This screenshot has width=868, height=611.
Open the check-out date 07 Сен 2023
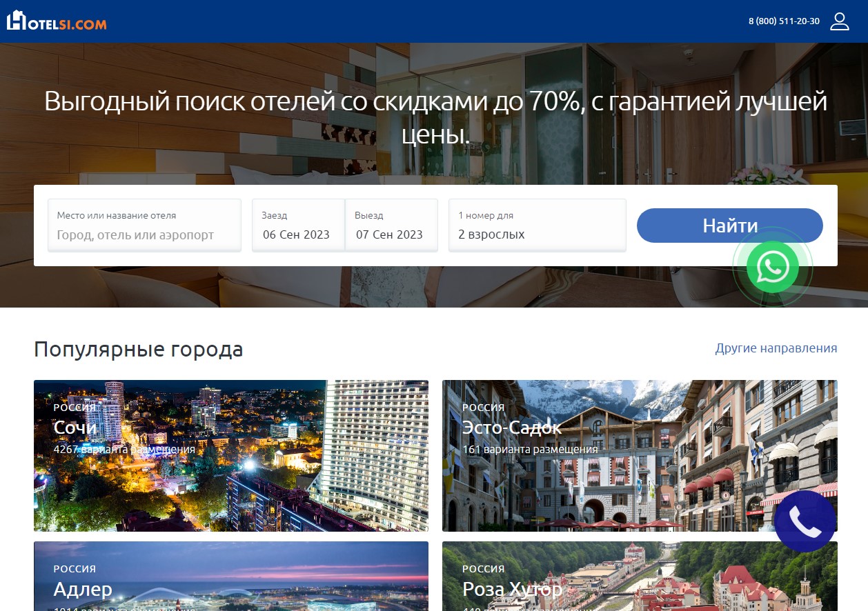coord(391,226)
